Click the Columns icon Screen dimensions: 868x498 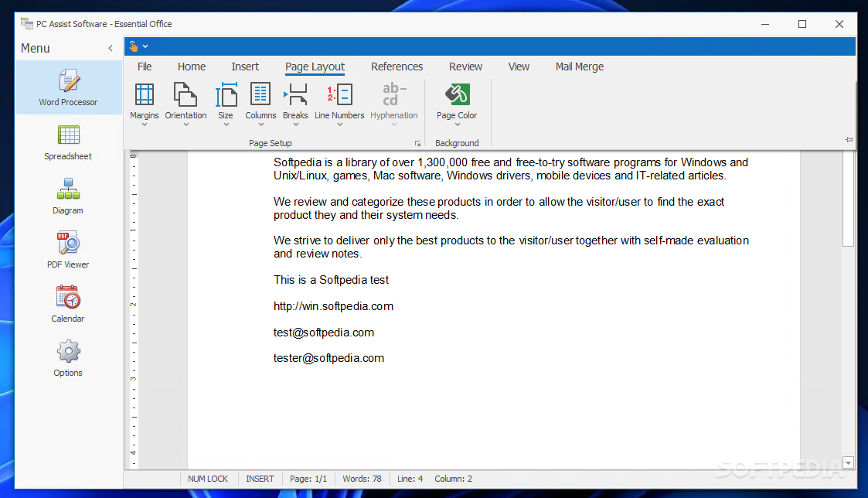[260, 94]
